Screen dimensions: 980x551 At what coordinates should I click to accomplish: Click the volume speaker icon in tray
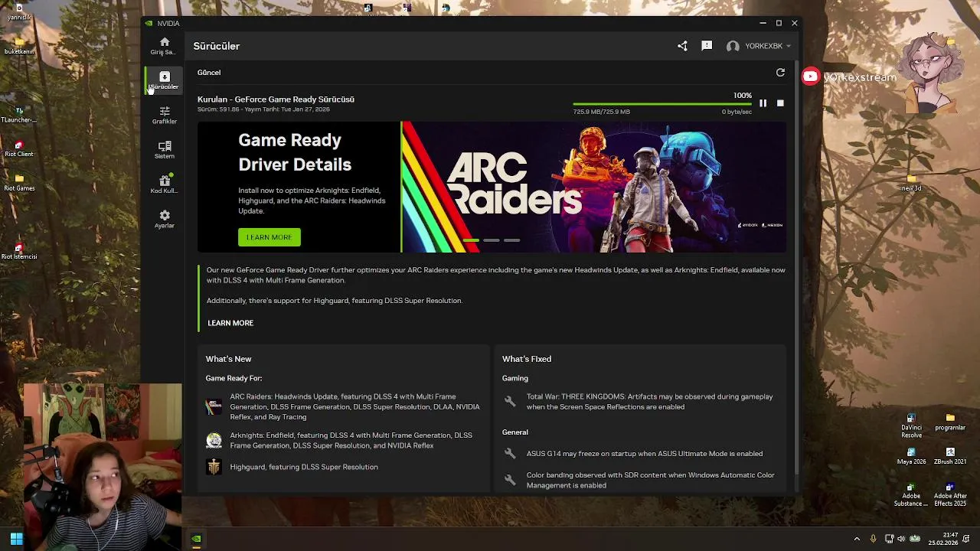click(x=900, y=539)
